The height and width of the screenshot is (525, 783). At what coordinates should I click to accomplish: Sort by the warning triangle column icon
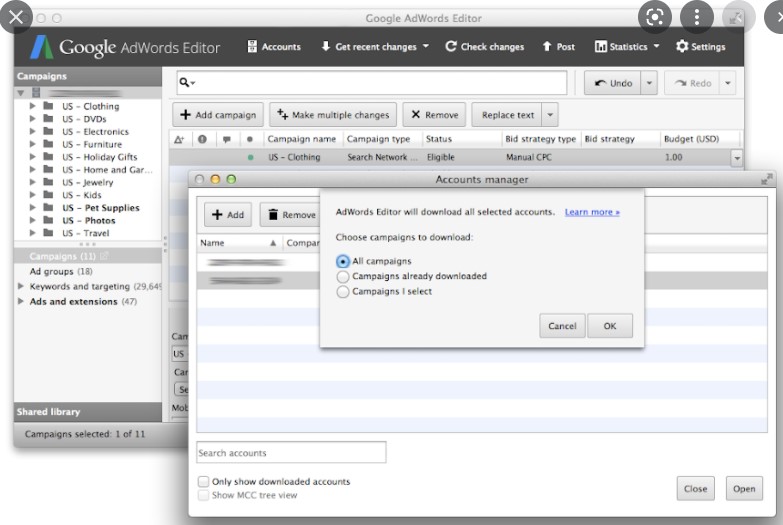pyautogui.click(x=179, y=139)
